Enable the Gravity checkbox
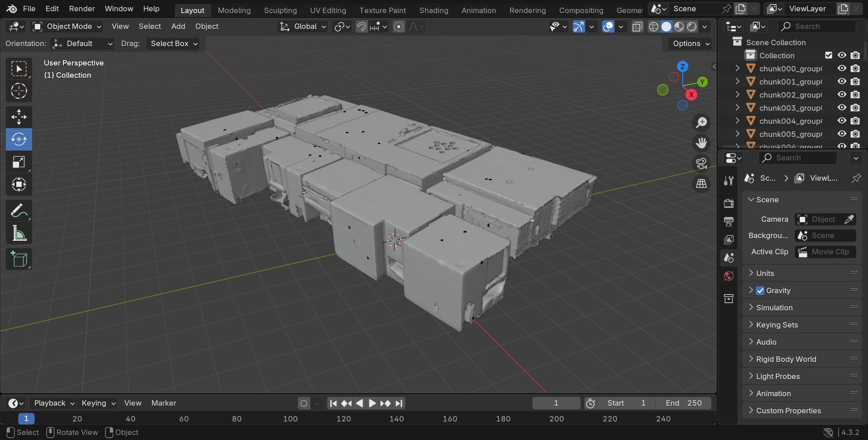 tap(760, 290)
